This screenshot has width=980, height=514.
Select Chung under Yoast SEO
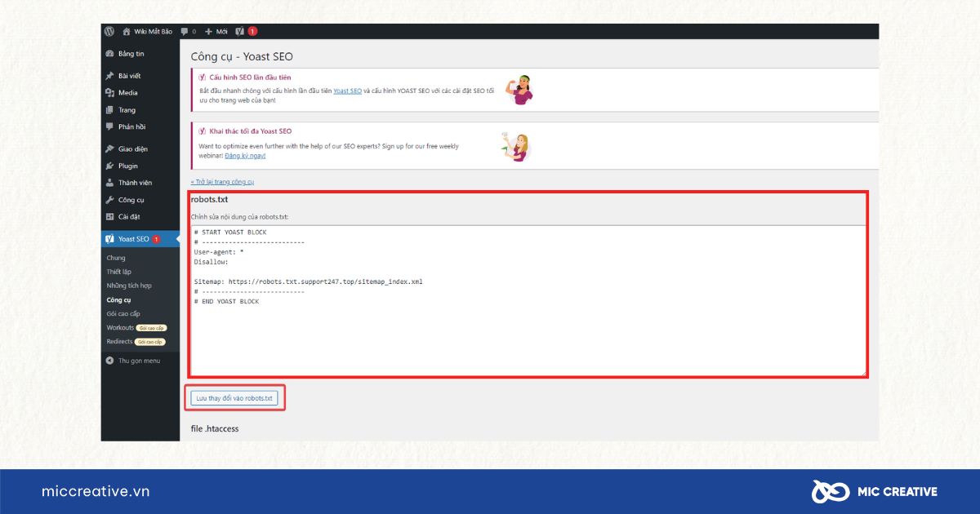[x=116, y=258]
